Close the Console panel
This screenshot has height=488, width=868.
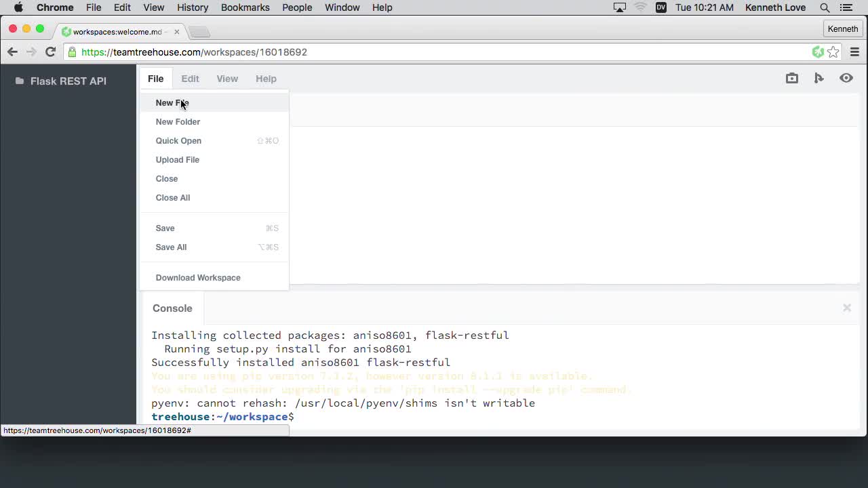pyautogui.click(x=847, y=308)
